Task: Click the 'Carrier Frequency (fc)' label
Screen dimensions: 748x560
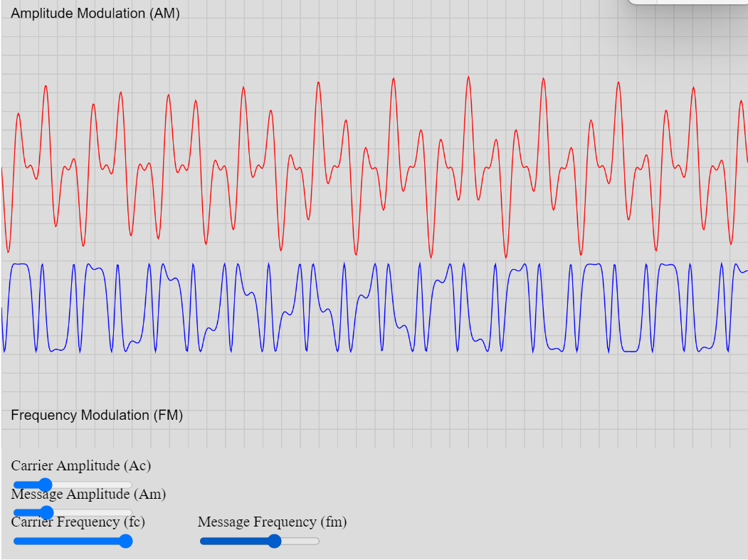Action: 78,522
